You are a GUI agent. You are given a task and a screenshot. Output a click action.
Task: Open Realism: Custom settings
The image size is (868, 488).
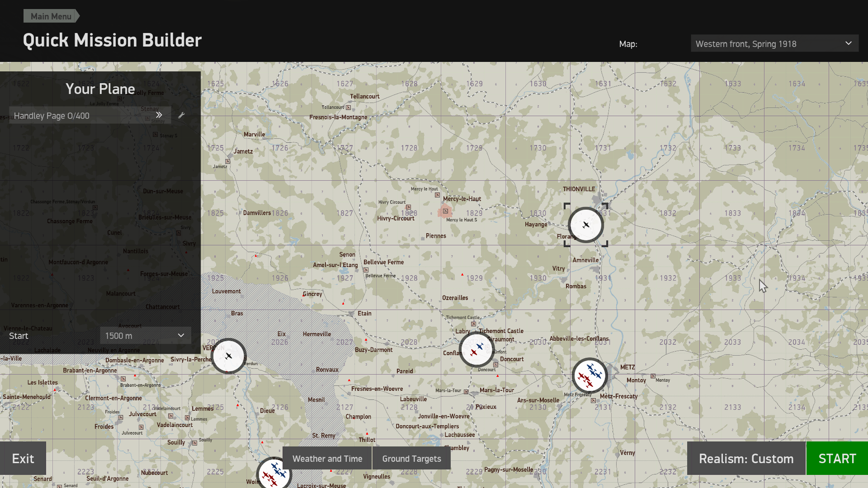(746, 459)
